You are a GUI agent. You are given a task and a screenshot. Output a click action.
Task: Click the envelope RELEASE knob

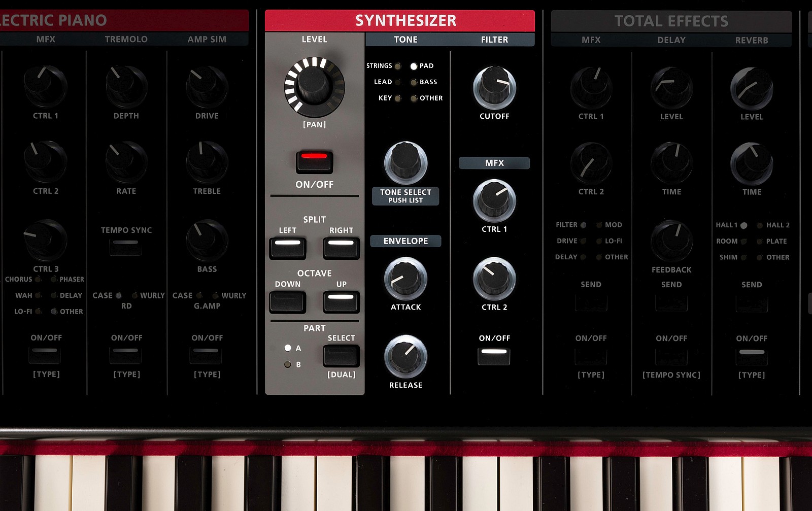coord(405,356)
